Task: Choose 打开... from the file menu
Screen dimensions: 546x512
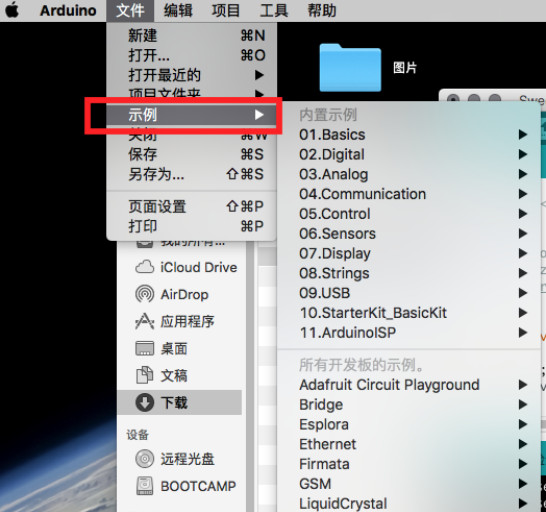Action: tap(192, 55)
